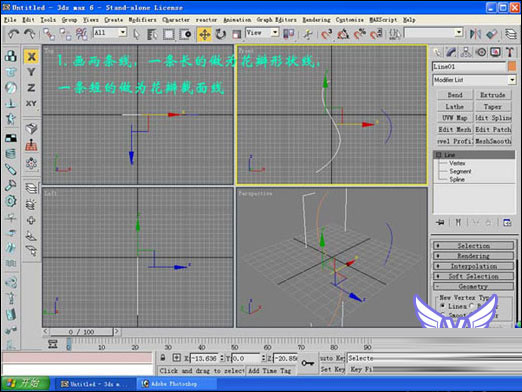522x392 pixels.
Task: Expand the Rendering rollout
Action: tap(473, 256)
